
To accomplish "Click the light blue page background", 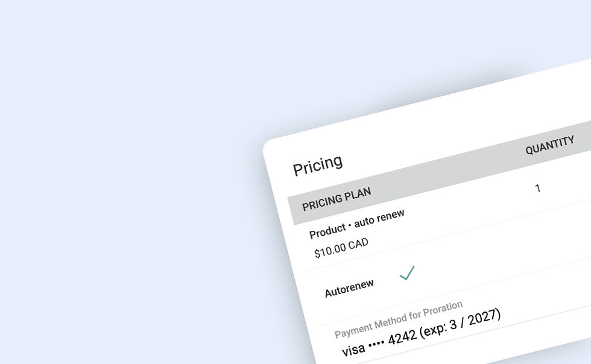I will 121,121.
